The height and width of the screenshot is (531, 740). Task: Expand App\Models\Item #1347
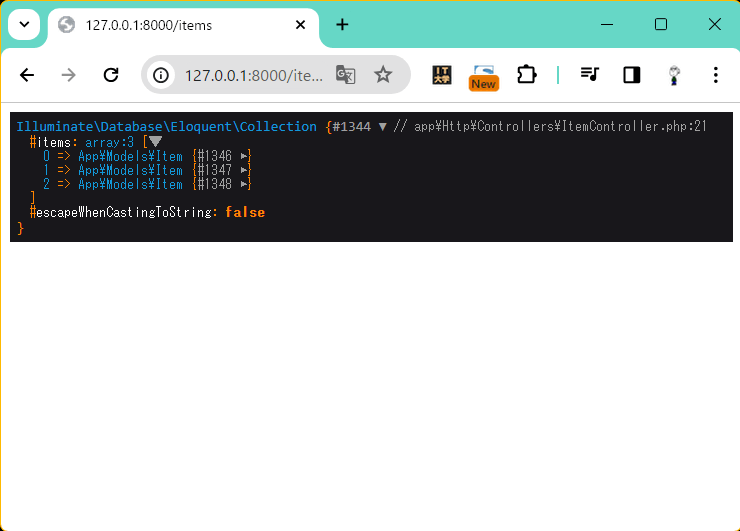tap(244, 170)
